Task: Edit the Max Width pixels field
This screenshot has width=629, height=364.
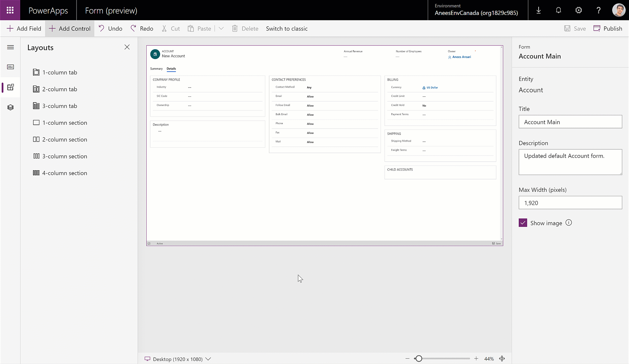Action: tap(570, 203)
